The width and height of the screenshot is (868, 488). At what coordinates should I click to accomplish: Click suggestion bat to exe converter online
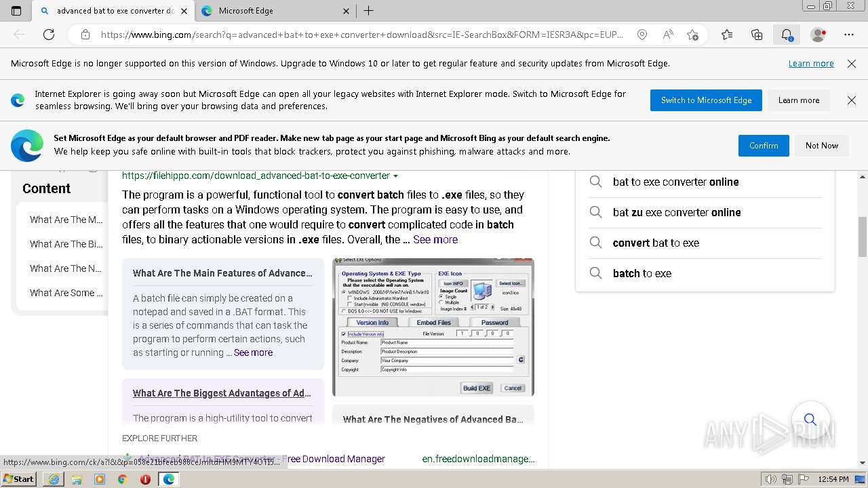pyautogui.click(x=676, y=182)
